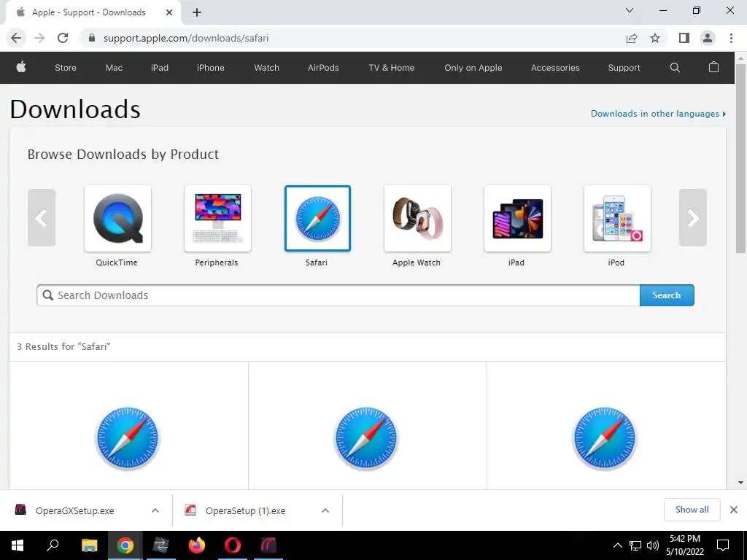Open Chrome three-dot menu

click(x=731, y=38)
